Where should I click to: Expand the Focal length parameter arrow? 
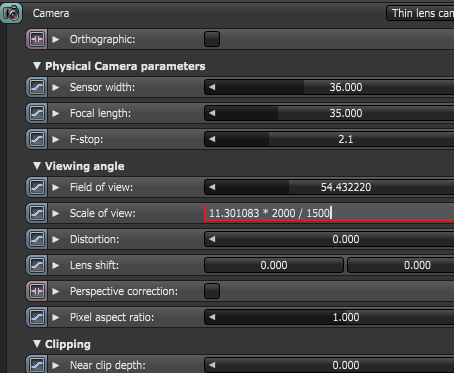56,113
